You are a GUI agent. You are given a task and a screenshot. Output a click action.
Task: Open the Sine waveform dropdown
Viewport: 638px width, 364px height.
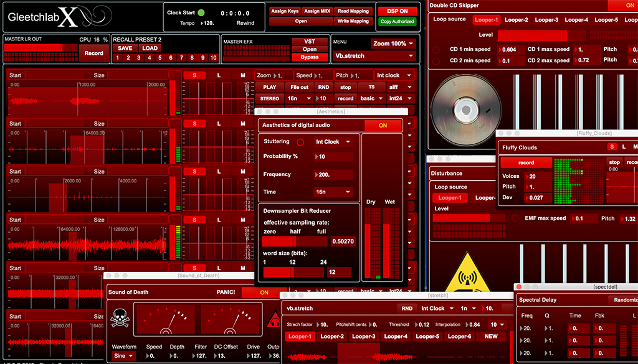coord(123,356)
